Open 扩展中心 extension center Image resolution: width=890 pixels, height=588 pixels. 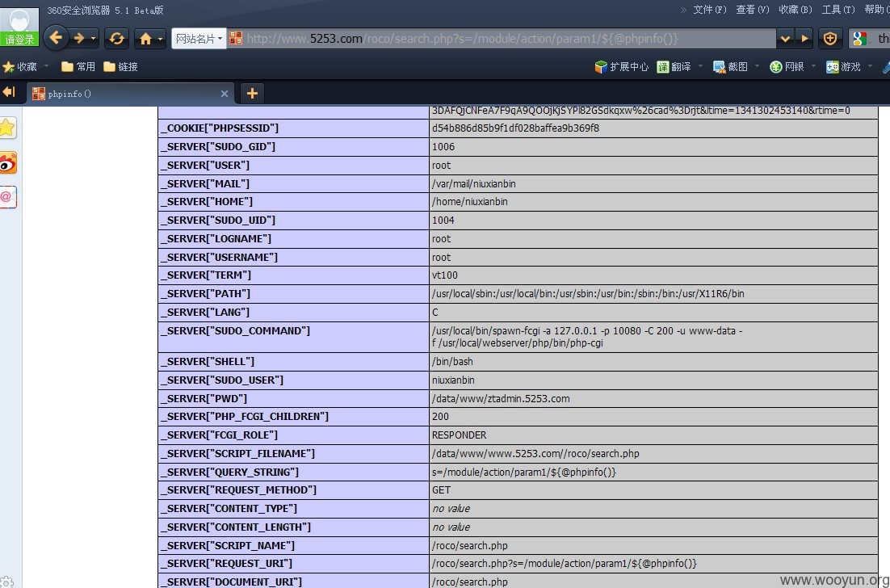(622, 67)
